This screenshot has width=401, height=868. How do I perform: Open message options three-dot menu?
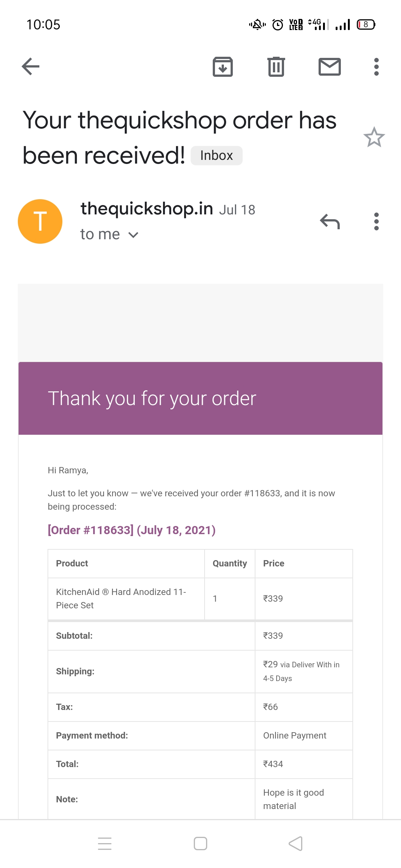pos(376,222)
